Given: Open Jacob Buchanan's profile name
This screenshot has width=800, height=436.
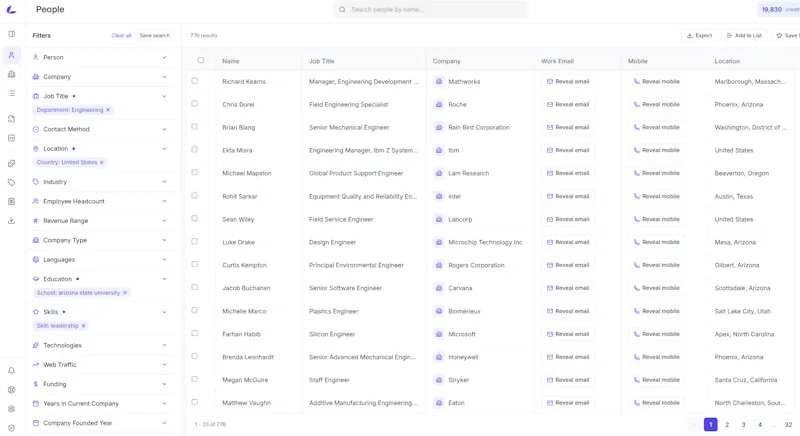Looking at the screenshot, I should (246, 288).
